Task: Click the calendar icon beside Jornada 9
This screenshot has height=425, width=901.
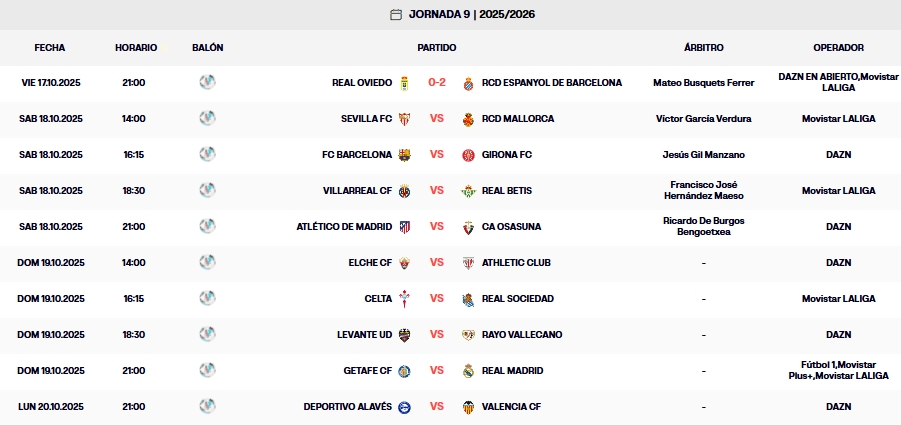Action: 396,14
